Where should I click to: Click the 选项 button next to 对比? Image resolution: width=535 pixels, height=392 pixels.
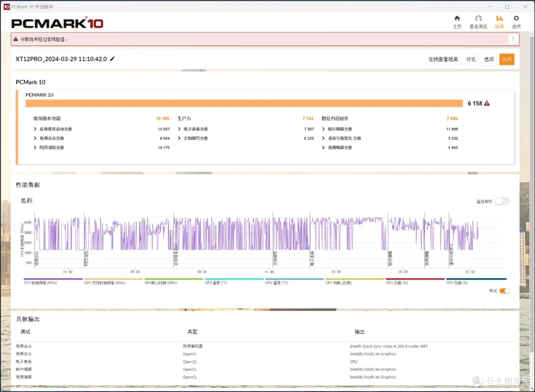click(x=489, y=59)
